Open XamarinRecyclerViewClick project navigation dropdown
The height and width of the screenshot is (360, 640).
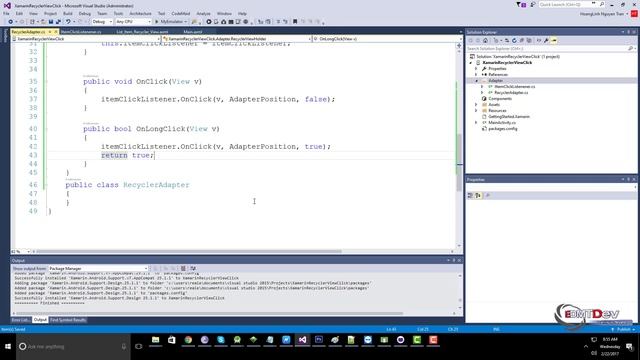(86, 39)
